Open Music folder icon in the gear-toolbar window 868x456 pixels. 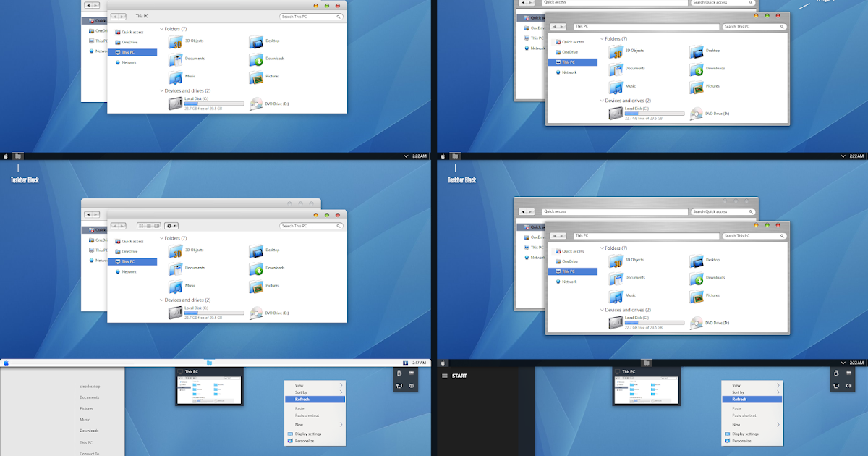(176, 286)
